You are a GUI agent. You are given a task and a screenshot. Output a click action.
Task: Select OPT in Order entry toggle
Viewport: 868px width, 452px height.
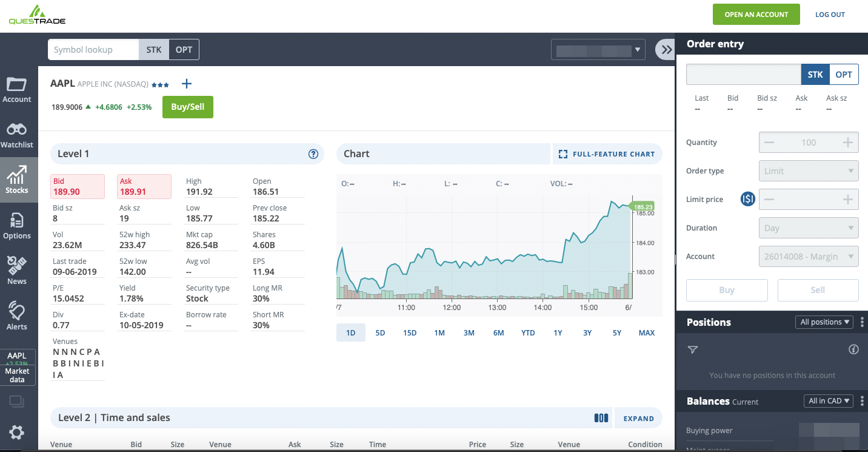[x=844, y=75]
